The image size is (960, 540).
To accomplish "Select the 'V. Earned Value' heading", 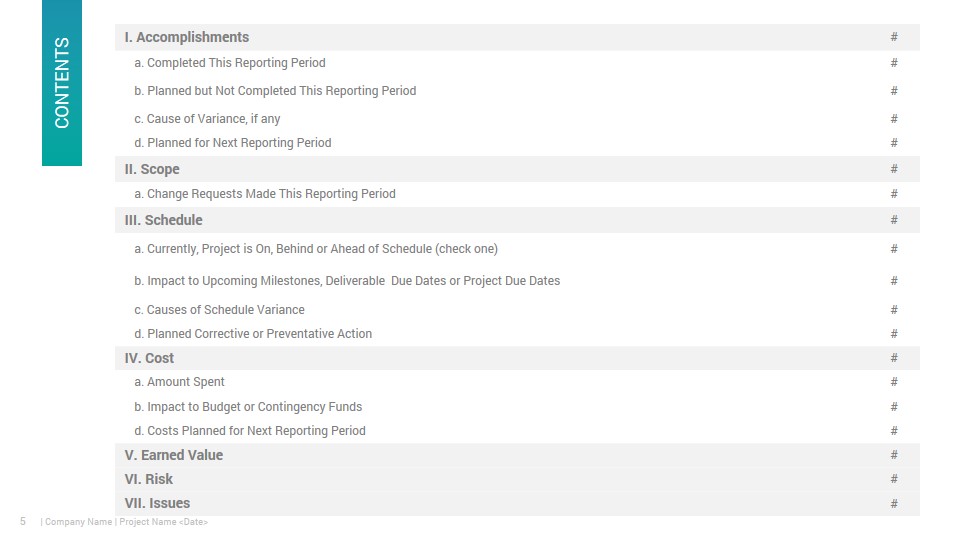I will (x=173, y=455).
